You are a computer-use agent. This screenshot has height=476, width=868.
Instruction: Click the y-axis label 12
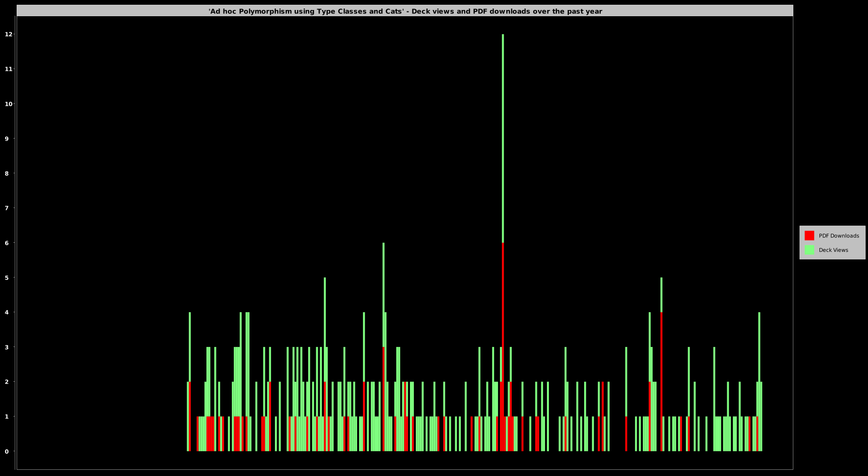click(9, 34)
